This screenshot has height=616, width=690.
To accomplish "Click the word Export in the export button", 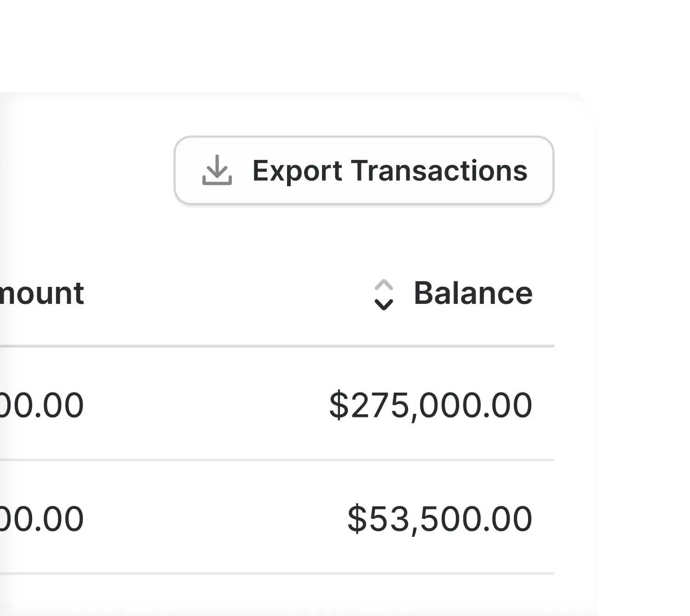I will (297, 171).
